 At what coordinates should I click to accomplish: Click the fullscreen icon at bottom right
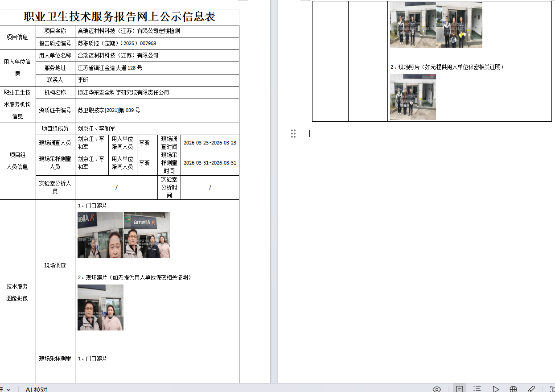tap(552, 389)
